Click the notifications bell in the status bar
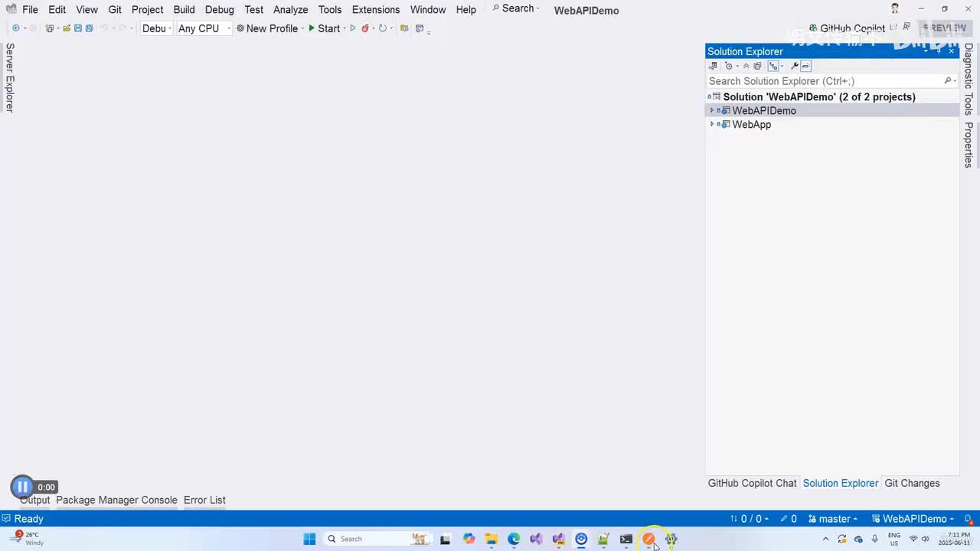 tap(969, 519)
